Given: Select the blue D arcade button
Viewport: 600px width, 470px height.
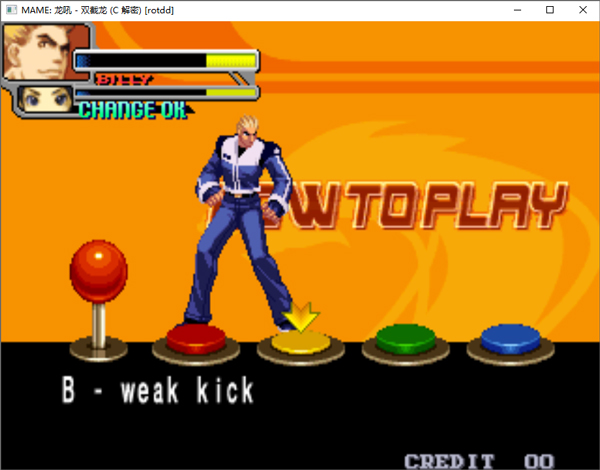Looking at the screenshot, I should tap(510, 339).
